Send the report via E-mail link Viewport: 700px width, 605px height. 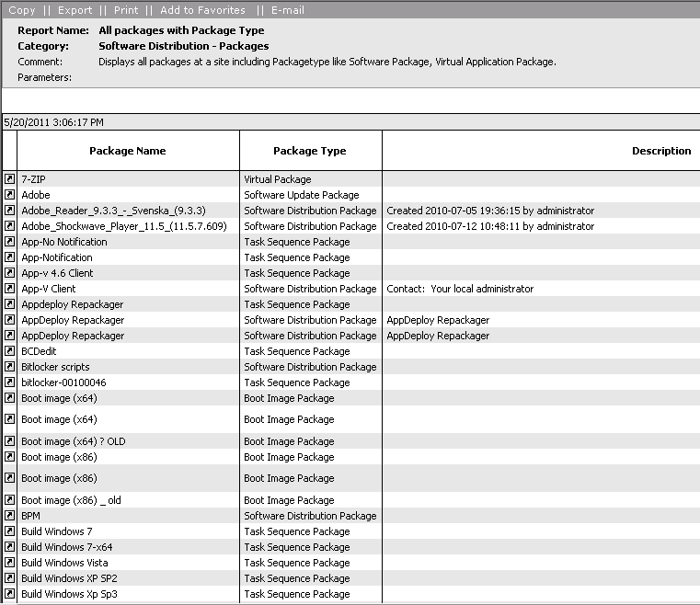(288, 10)
